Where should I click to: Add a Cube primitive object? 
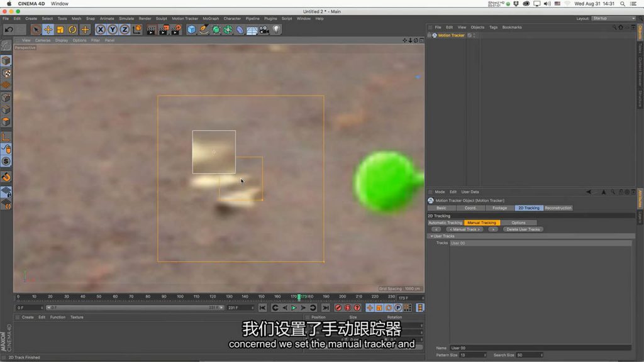click(x=191, y=30)
